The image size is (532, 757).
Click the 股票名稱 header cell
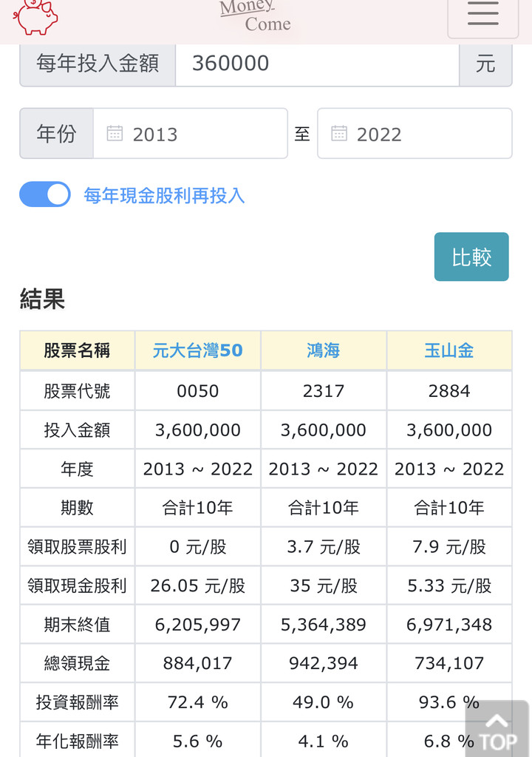pos(78,350)
